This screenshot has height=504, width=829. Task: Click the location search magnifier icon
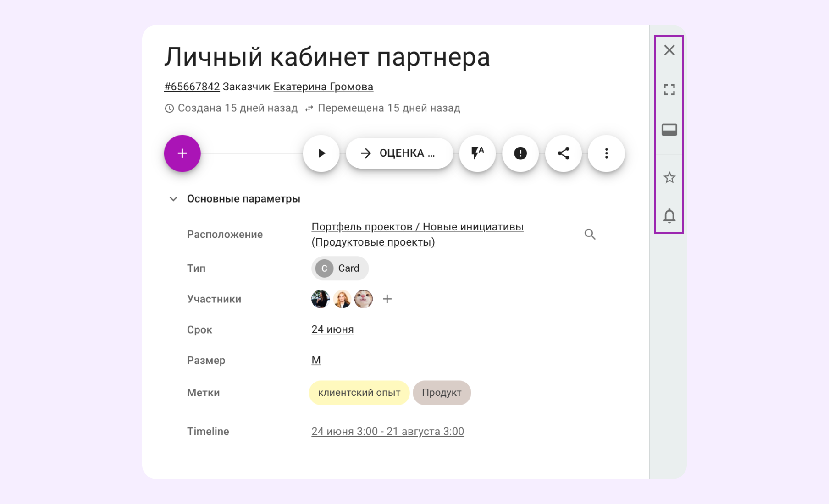(590, 235)
